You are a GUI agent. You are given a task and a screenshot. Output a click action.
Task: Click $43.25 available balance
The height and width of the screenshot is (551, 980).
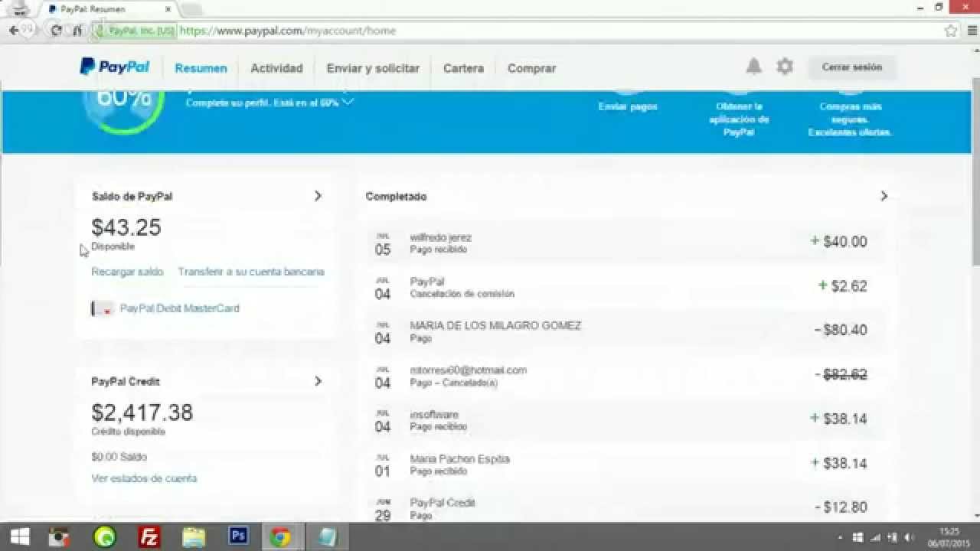tap(126, 227)
